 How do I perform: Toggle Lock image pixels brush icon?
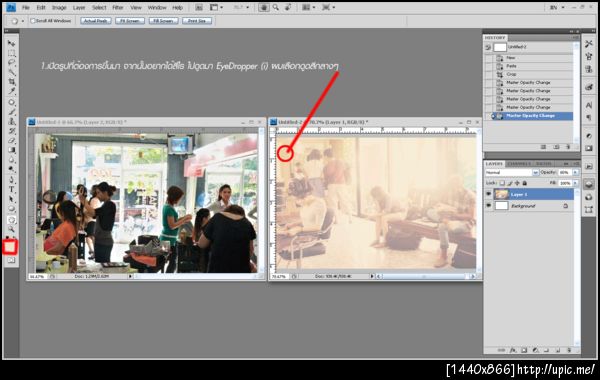pos(510,183)
